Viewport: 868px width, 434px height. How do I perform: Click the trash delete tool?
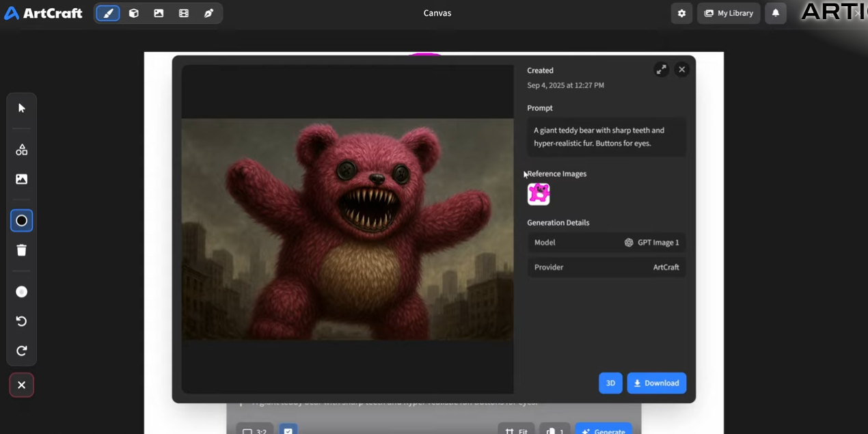tap(22, 250)
